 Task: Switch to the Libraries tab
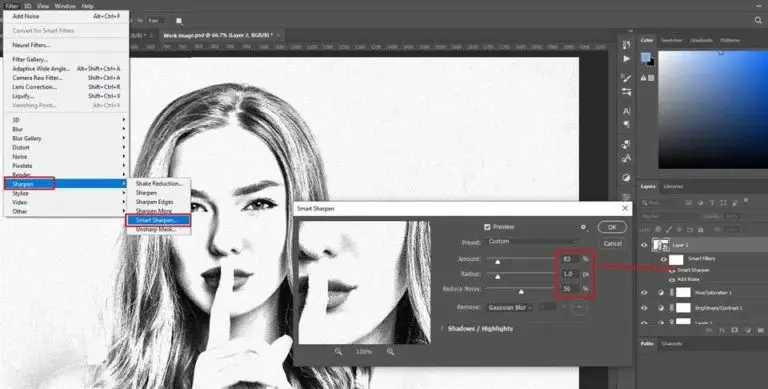[672, 187]
